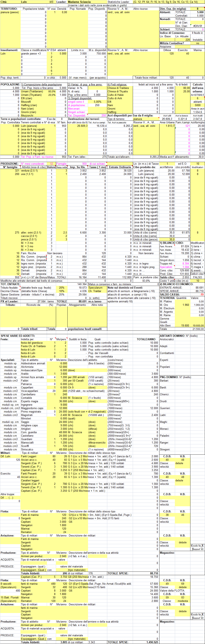
Task: Click the "verdura (2,5:1)" activity cell
Action: coord(30,171)
